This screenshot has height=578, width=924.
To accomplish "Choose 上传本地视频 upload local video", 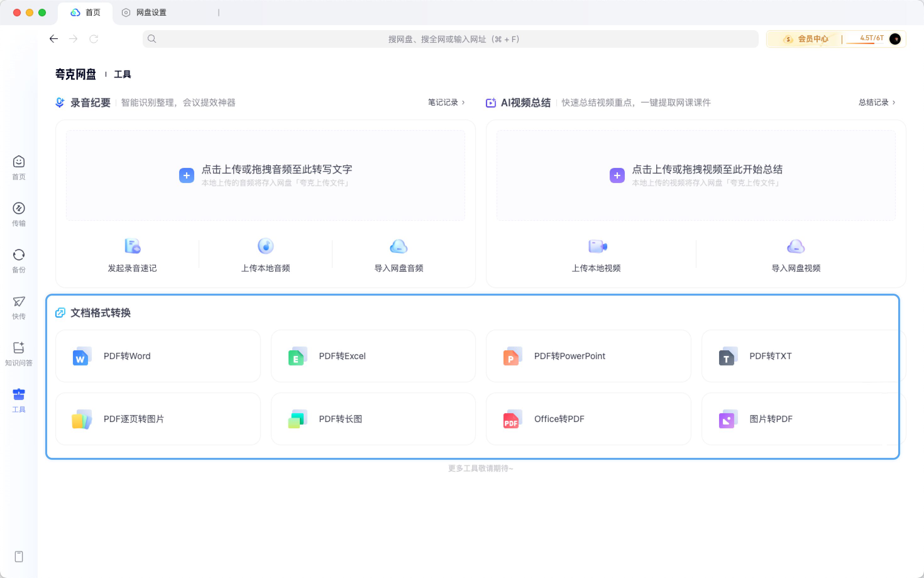I will (x=596, y=255).
